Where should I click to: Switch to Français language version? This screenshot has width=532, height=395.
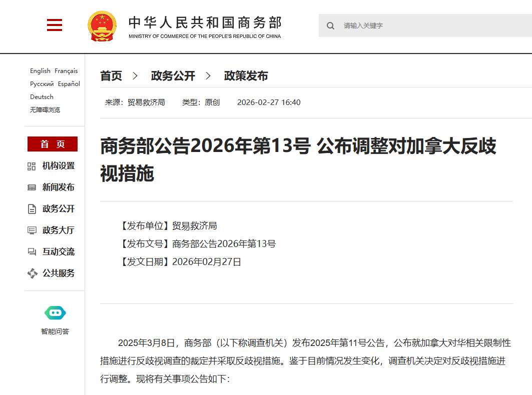(66, 71)
